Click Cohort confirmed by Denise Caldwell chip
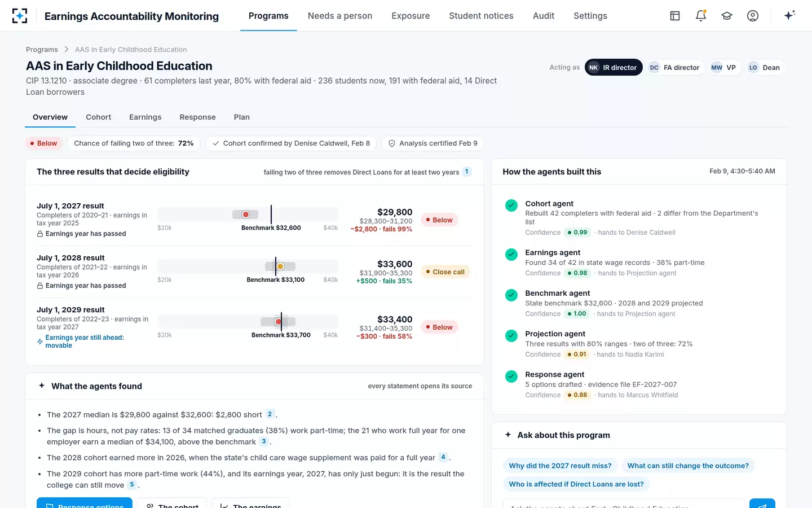This screenshot has height=508, width=812. click(291, 143)
